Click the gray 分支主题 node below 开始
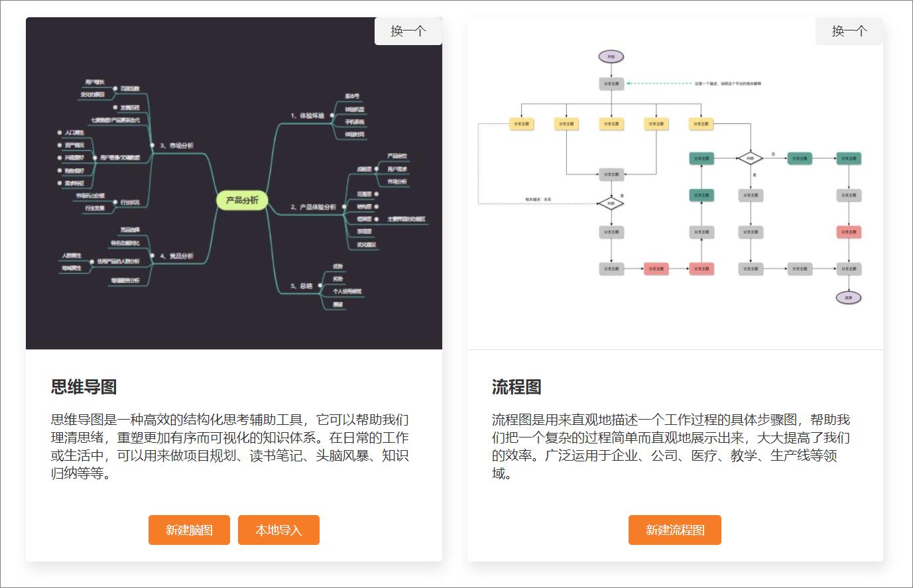 coord(611,85)
